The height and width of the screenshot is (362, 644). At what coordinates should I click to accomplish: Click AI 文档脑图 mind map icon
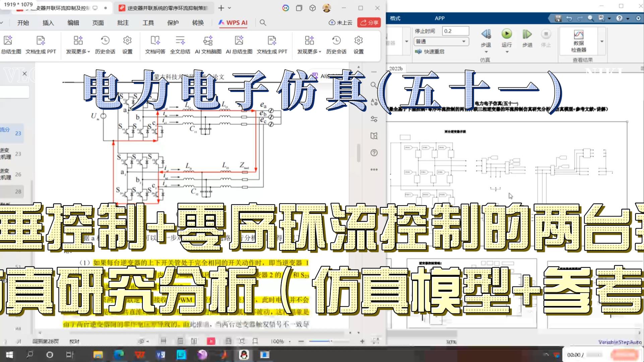208,41
